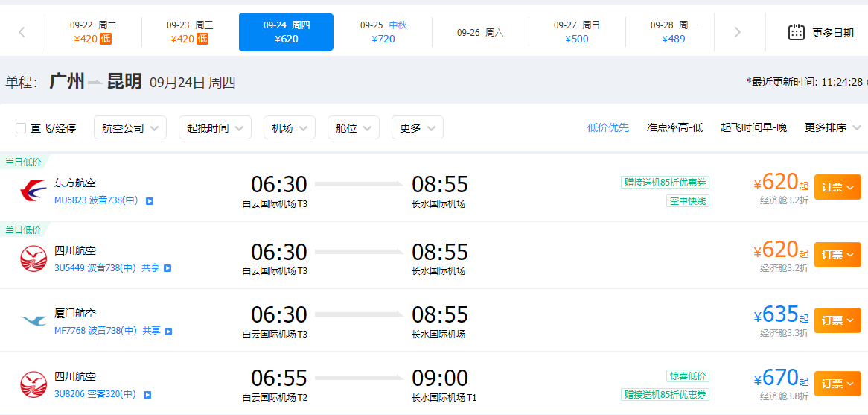Expand the 航空公司 filter dropdown
868x415 pixels.
point(130,128)
